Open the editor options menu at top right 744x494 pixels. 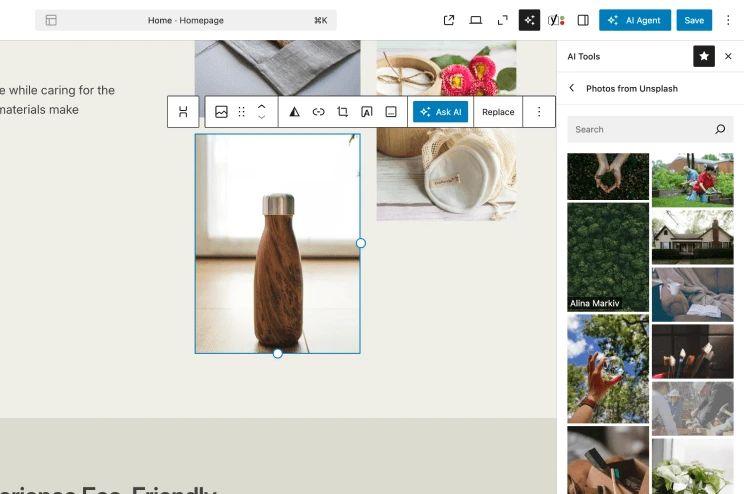click(727, 20)
